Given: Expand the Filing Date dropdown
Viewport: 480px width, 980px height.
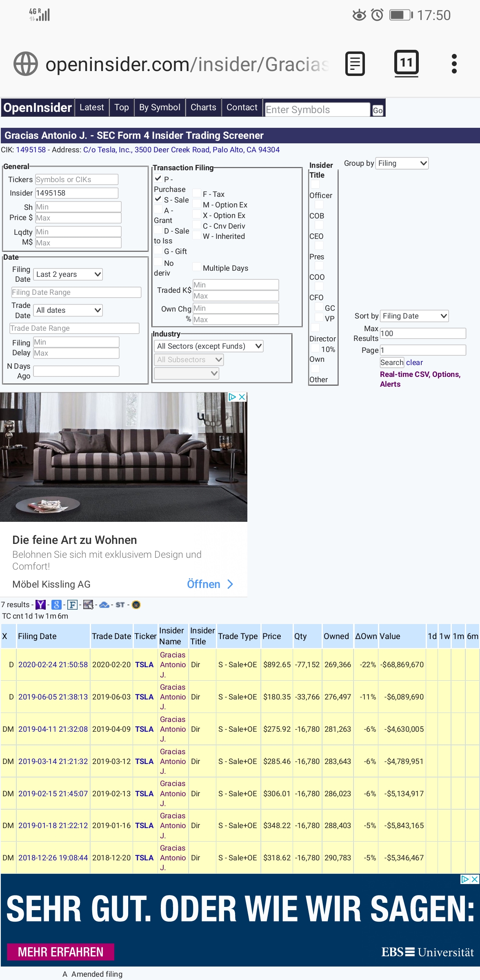Looking at the screenshot, I should (68, 274).
